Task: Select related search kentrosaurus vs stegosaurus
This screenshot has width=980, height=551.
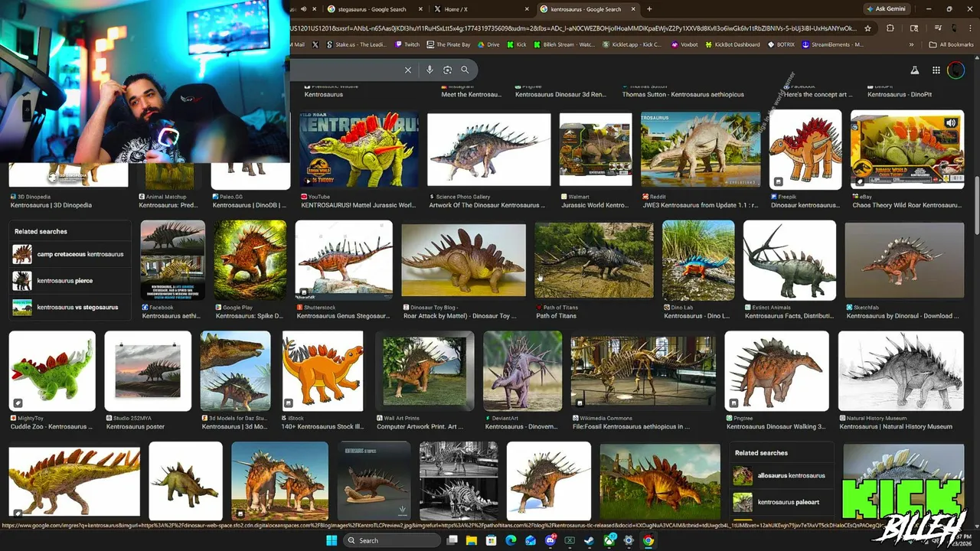Action: (68, 308)
